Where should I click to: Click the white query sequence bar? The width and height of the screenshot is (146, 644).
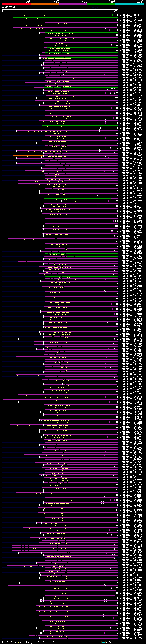pos(60,10)
